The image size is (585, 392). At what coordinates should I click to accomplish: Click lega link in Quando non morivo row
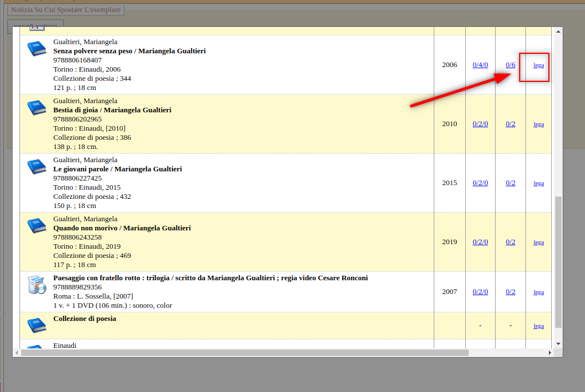(x=539, y=242)
